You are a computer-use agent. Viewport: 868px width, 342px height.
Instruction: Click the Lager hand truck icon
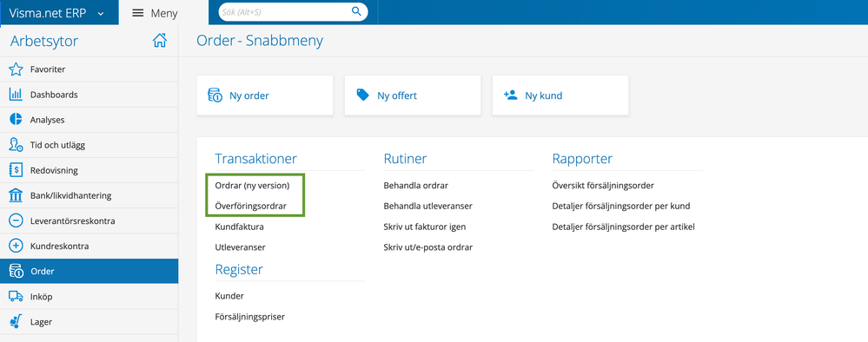tap(16, 321)
